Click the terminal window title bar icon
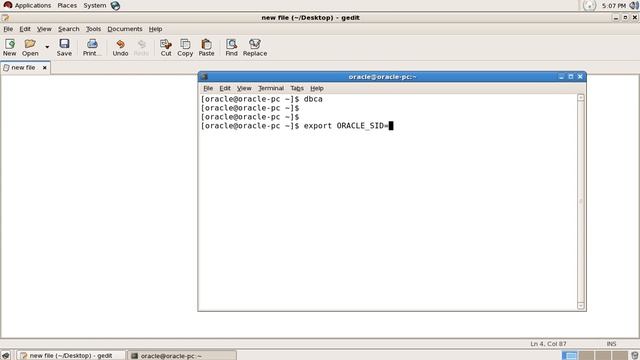Viewport: 640px width, 360px height. [x=204, y=77]
